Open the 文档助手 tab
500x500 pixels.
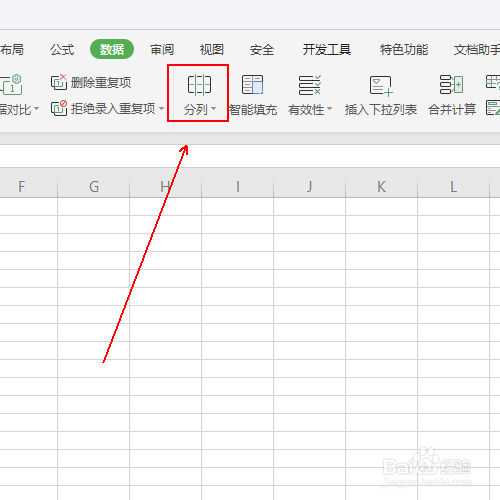tap(477, 50)
